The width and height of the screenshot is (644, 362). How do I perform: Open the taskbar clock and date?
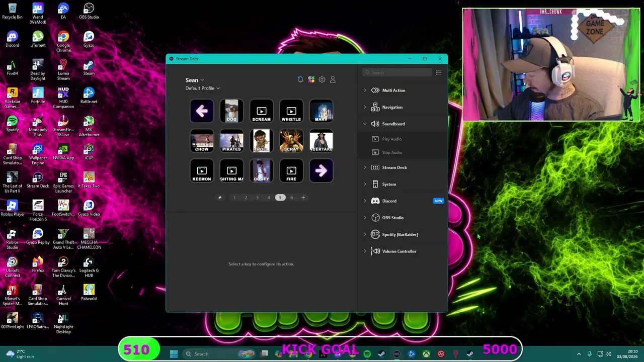click(628, 354)
